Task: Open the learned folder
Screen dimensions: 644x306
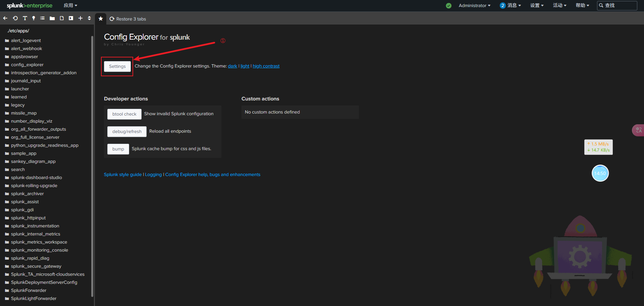Action: tap(19, 97)
